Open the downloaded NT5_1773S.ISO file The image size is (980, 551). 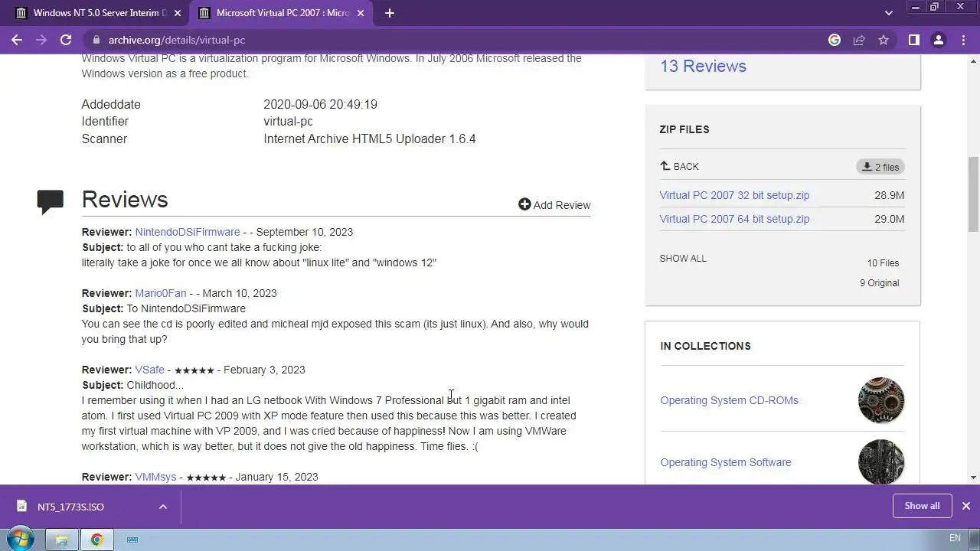pos(70,507)
